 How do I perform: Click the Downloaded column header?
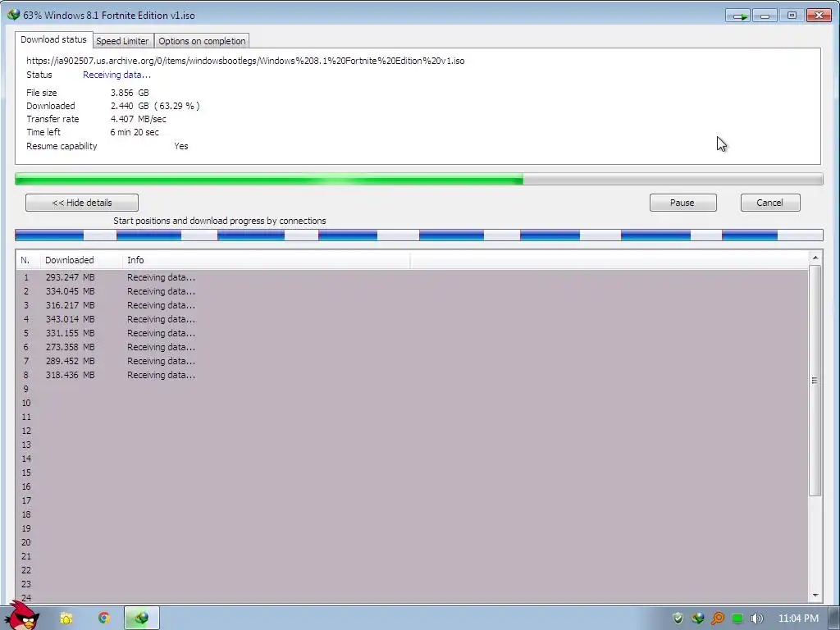click(x=81, y=260)
